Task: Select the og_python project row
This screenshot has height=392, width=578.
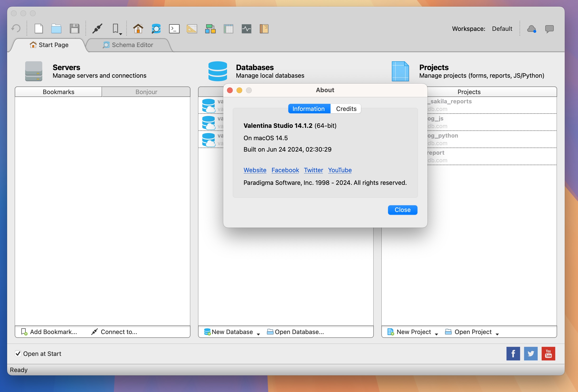Action: 492,139
